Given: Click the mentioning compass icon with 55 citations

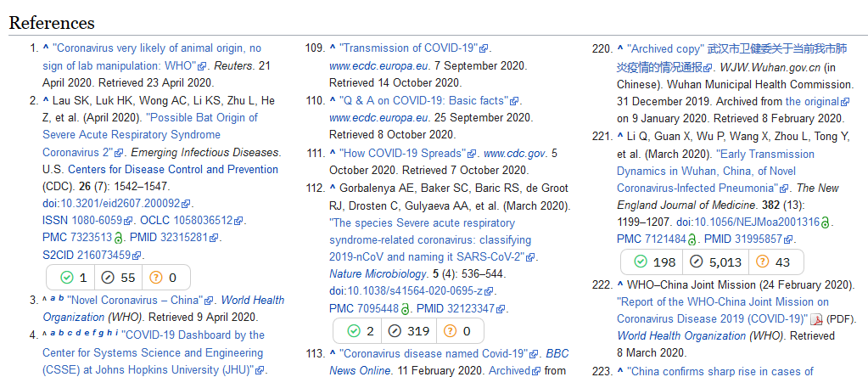Looking at the screenshot, I should click(x=109, y=278).
